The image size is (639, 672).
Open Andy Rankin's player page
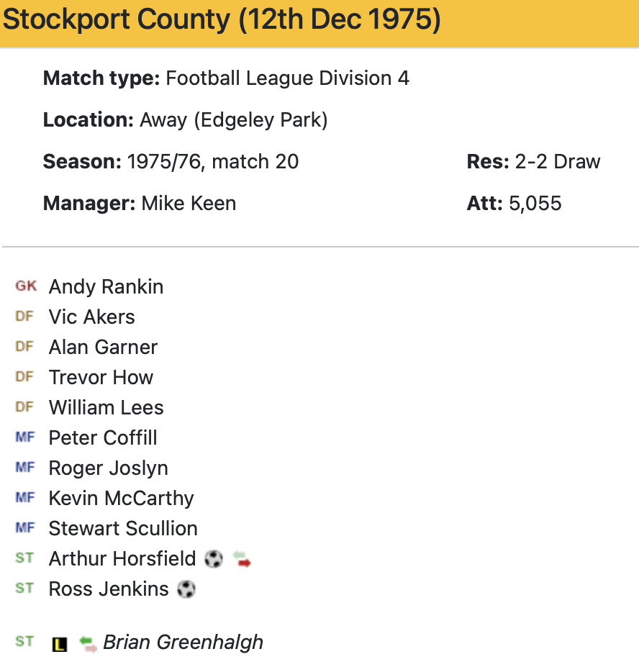pyautogui.click(x=106, y=287)
